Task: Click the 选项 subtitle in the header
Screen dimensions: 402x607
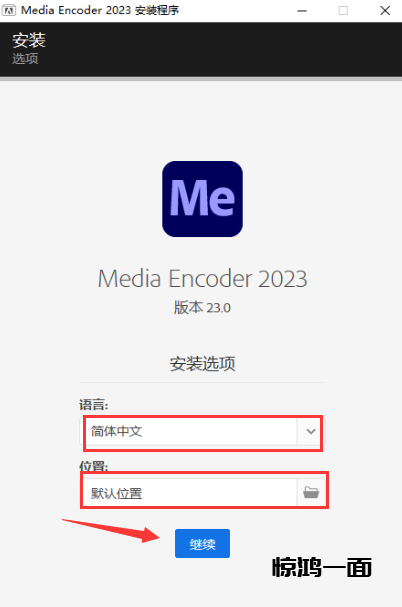Action: pyautogui.click(x=25, y=59)
